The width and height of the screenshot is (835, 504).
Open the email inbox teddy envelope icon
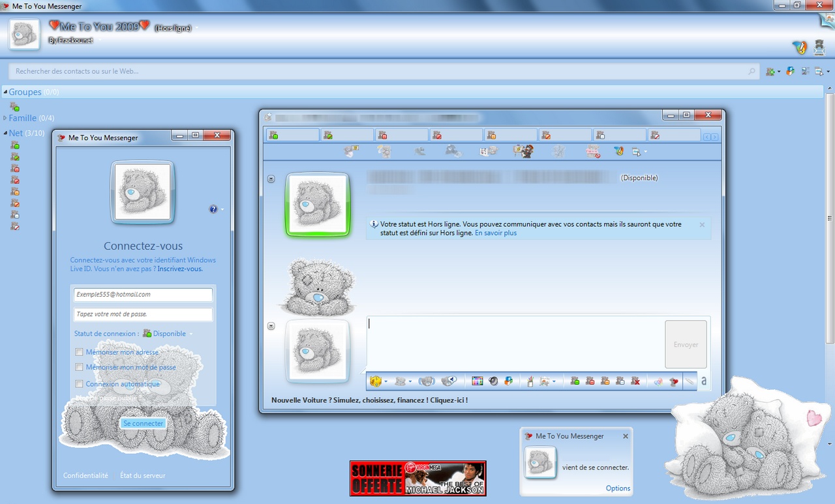click(819, 47)
